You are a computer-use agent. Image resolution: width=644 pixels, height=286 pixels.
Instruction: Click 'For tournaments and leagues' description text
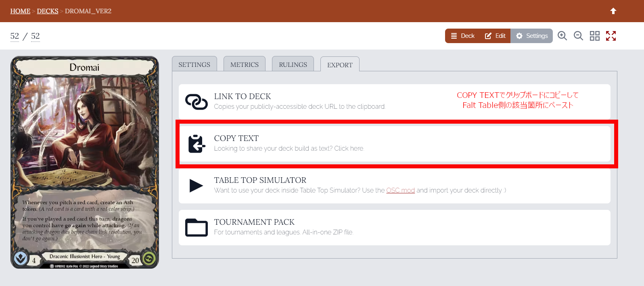point(284,232)
